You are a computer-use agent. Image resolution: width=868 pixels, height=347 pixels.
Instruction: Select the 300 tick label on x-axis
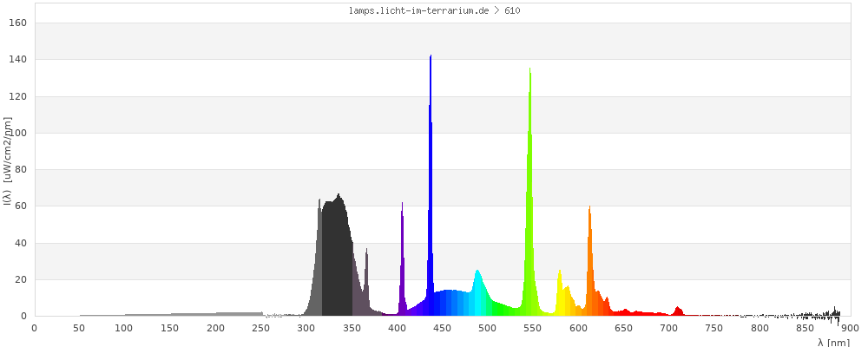click(306, 328)
